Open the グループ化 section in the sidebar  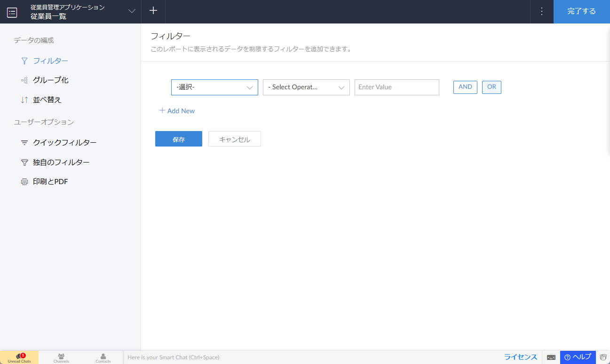(x=50, y=80)
